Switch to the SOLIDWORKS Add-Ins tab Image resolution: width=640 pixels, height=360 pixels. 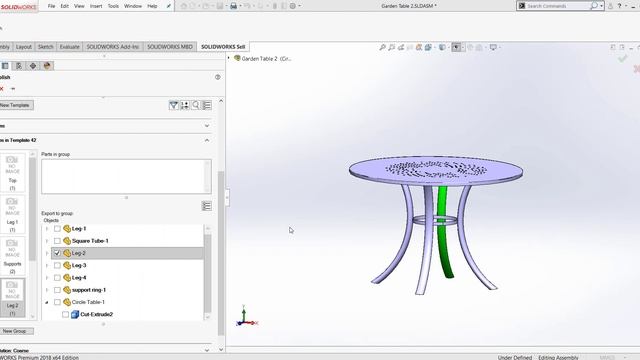click(x=113, y=47)
